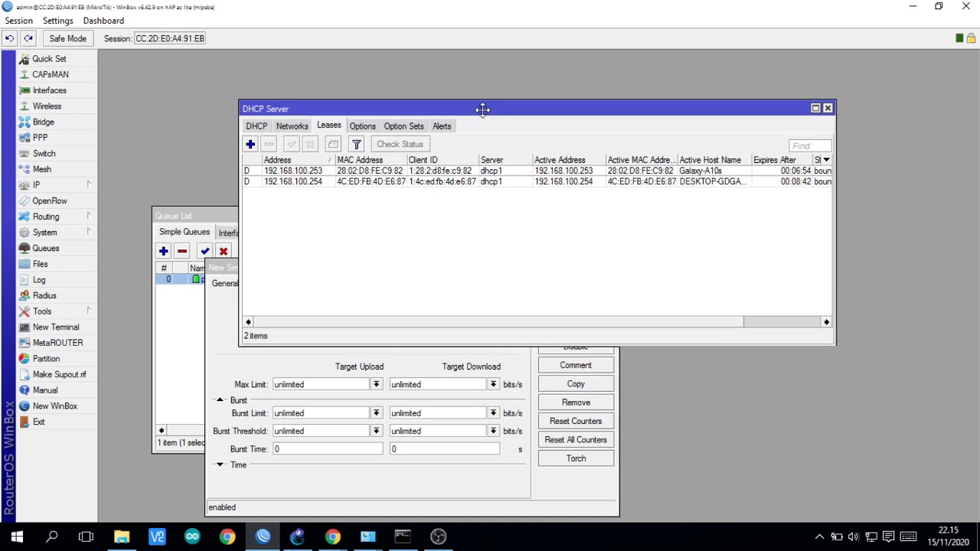Toggle Safe Mode
The height and width of the screenshot is (551, 980).
[x=67, y=38]
